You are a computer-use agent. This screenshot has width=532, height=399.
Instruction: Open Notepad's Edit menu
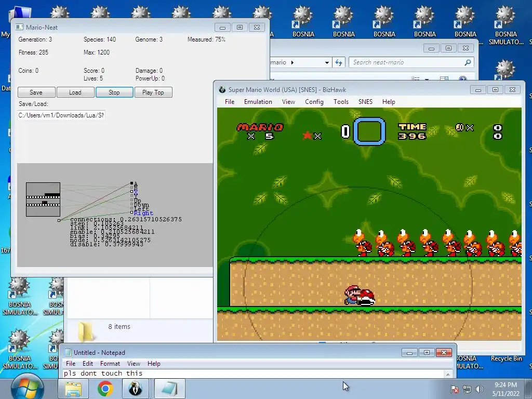87,363
